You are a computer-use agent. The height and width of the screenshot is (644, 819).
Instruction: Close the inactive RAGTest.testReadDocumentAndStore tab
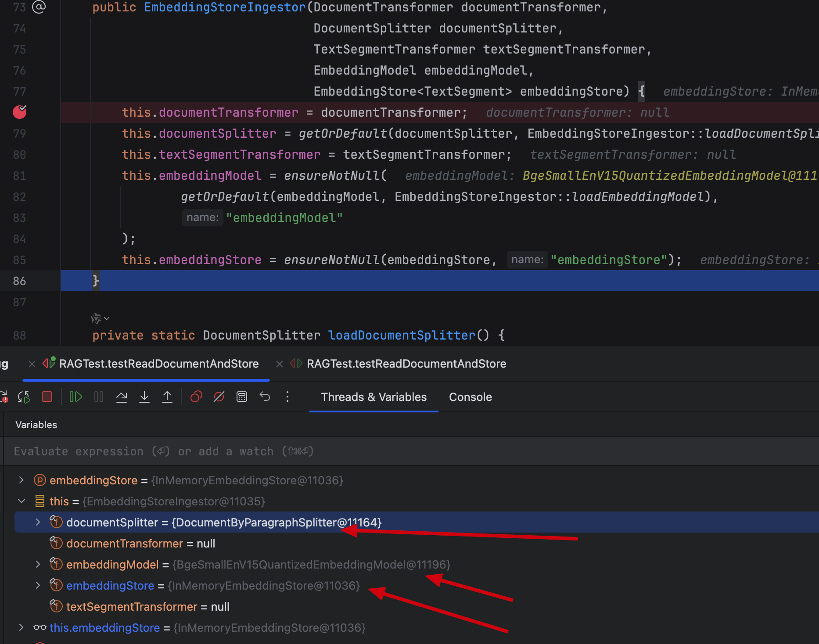click(279, 364)
